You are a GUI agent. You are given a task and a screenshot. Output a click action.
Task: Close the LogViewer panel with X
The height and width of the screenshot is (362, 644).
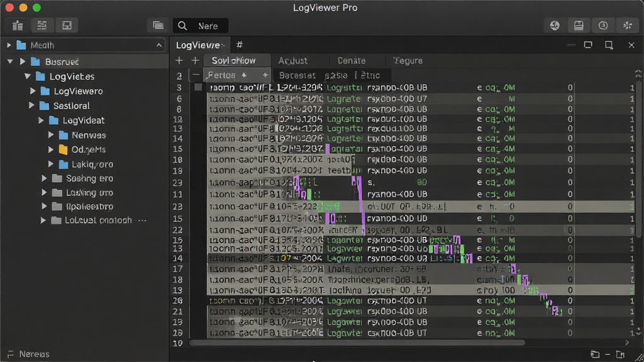631,45
